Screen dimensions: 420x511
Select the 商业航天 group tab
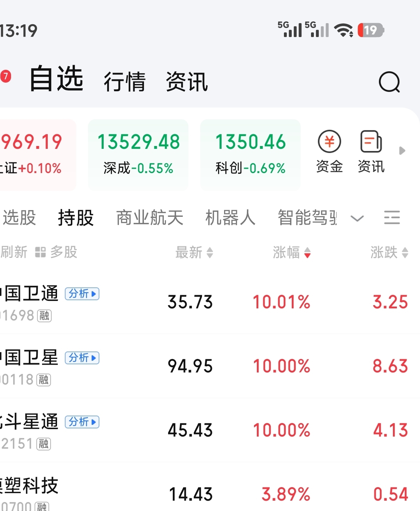tap(150, 218)
